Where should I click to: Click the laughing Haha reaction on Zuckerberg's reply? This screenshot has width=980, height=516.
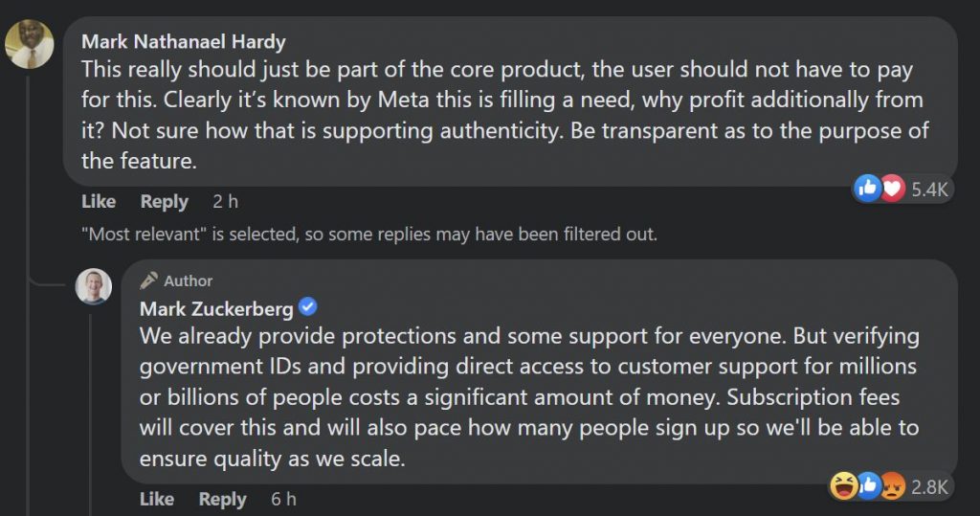point(844,487)
